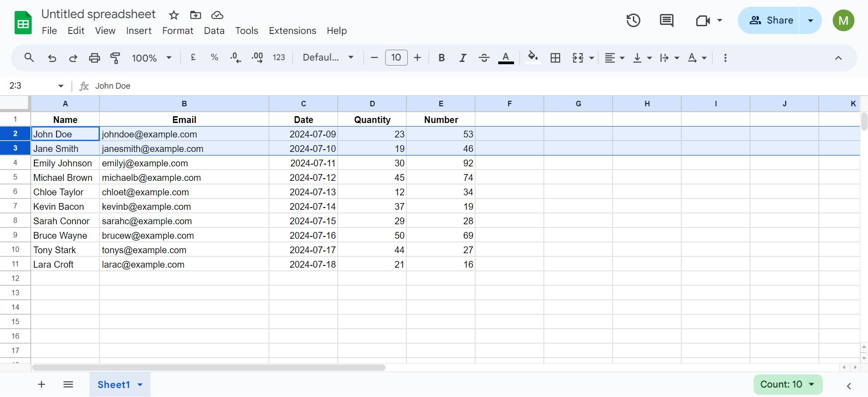Viewport: 868px width, 397px height.
Task: Redo the last action
Action: coord(73,58)
